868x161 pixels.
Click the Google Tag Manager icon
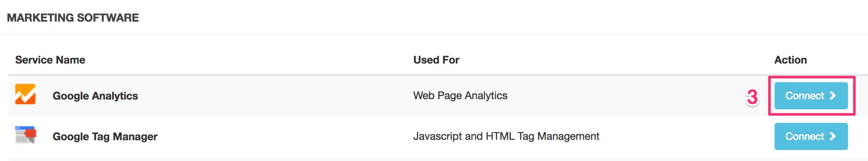pos(25,135)
